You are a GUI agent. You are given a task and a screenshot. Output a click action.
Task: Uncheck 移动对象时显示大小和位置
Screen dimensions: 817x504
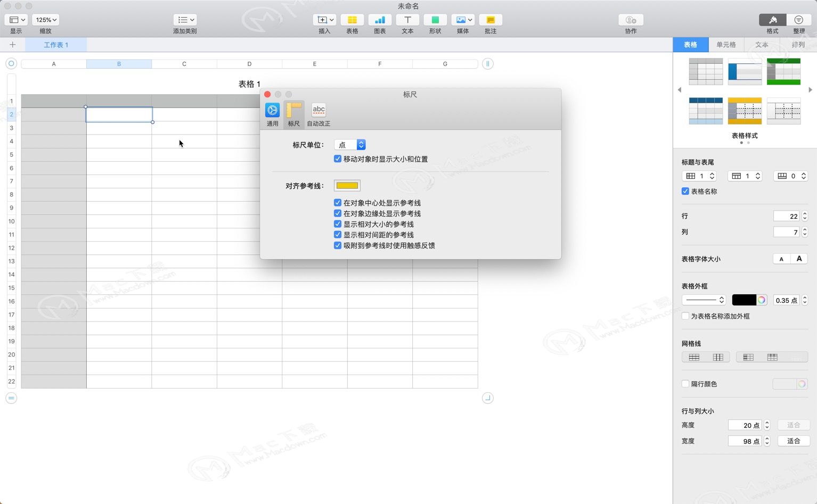tap(338, 159)
